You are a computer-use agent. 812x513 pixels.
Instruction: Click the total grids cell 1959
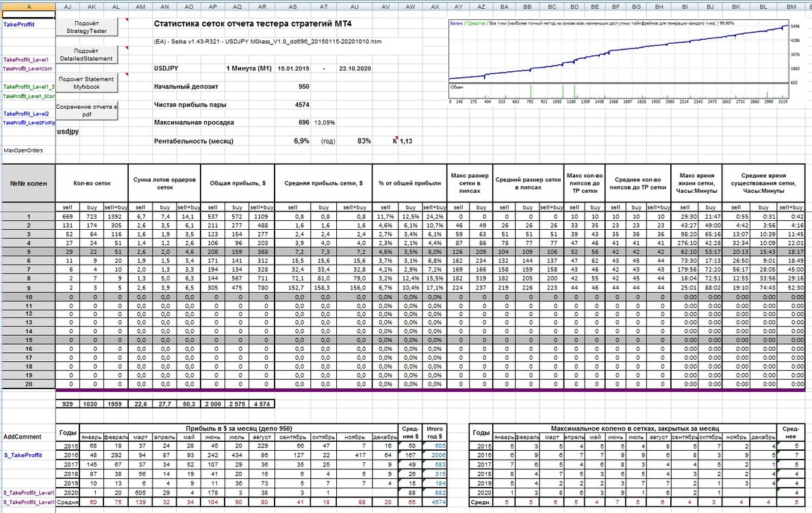[116, 404]
